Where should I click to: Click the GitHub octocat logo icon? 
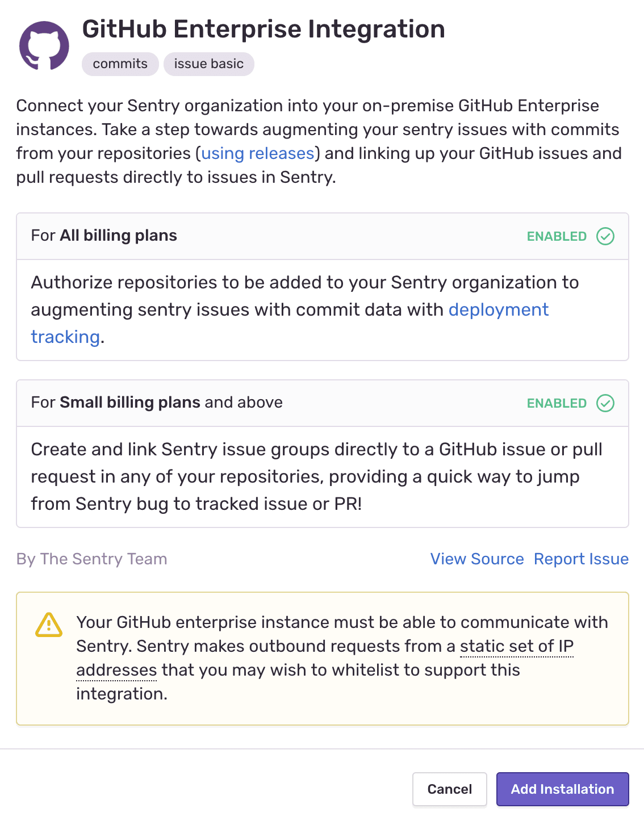[44, 46]
